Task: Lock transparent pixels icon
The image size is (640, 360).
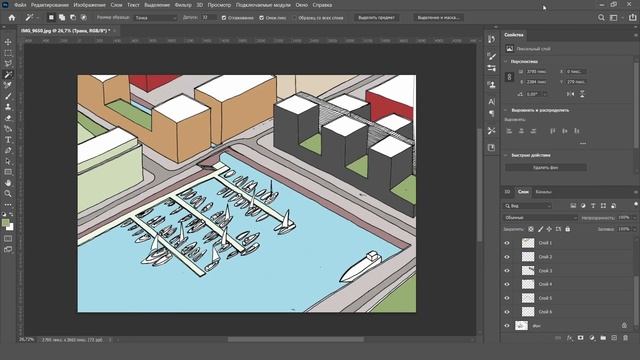Action: [531, 229]
